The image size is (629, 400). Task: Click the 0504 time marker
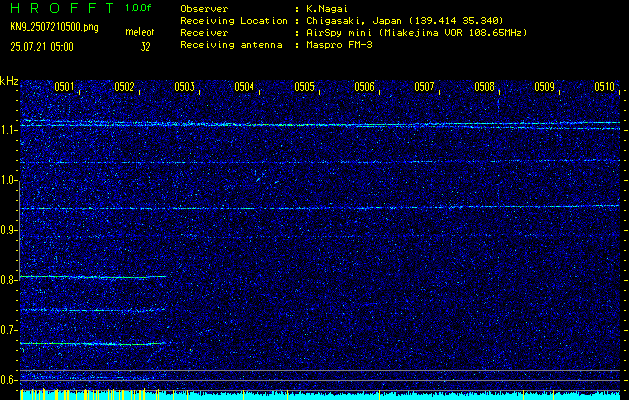244,87
